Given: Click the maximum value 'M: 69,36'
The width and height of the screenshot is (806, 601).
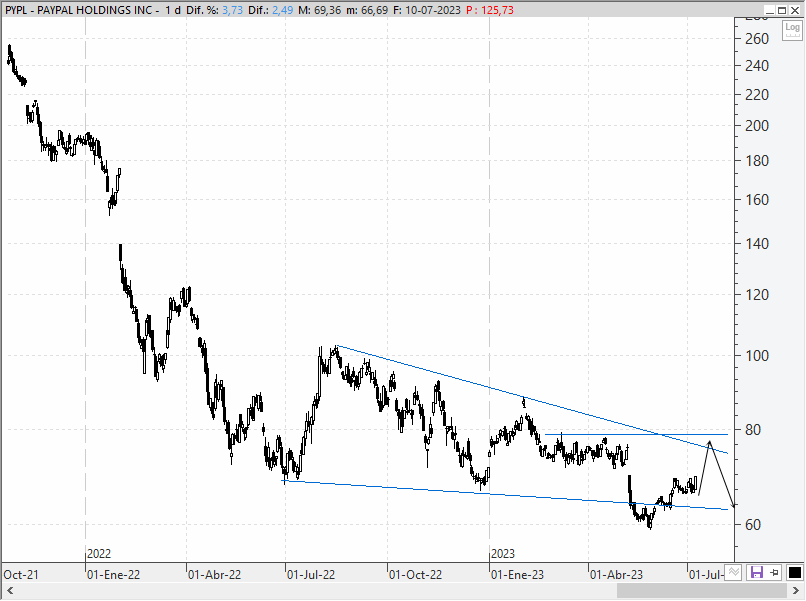Looking at the screenshot, I should click(x=319, y=10).
